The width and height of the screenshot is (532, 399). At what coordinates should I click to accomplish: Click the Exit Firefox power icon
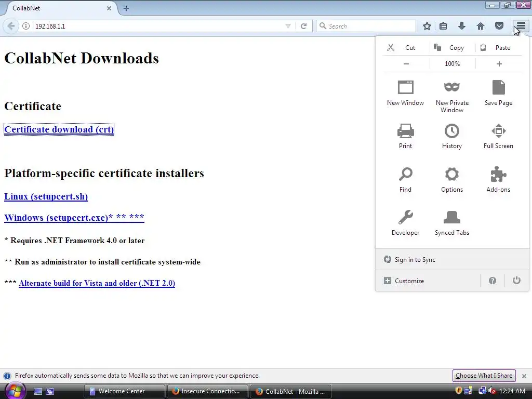coord(516,280)
